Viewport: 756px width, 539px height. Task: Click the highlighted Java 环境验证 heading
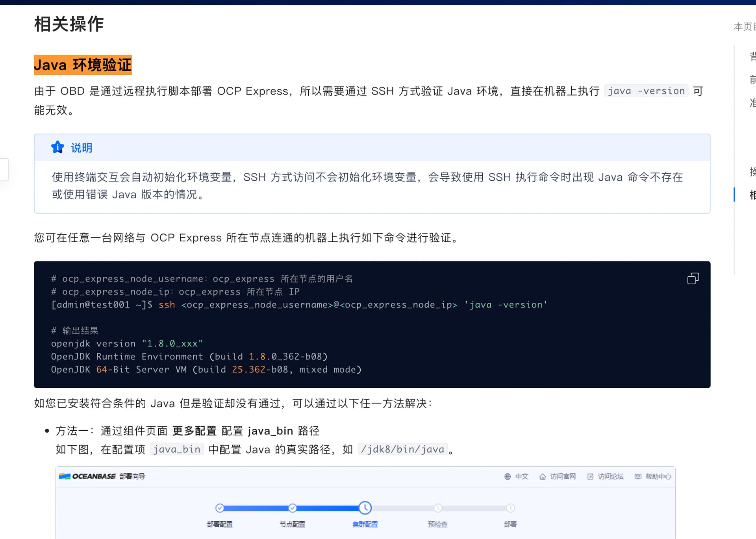coord(83,65)
